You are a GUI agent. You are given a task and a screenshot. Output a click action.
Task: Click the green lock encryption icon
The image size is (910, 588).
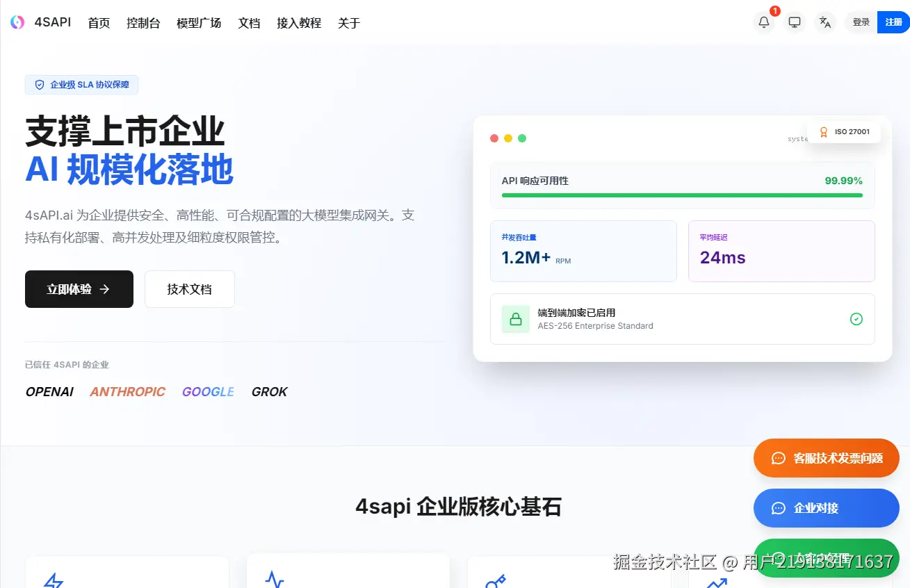point(515,318)
